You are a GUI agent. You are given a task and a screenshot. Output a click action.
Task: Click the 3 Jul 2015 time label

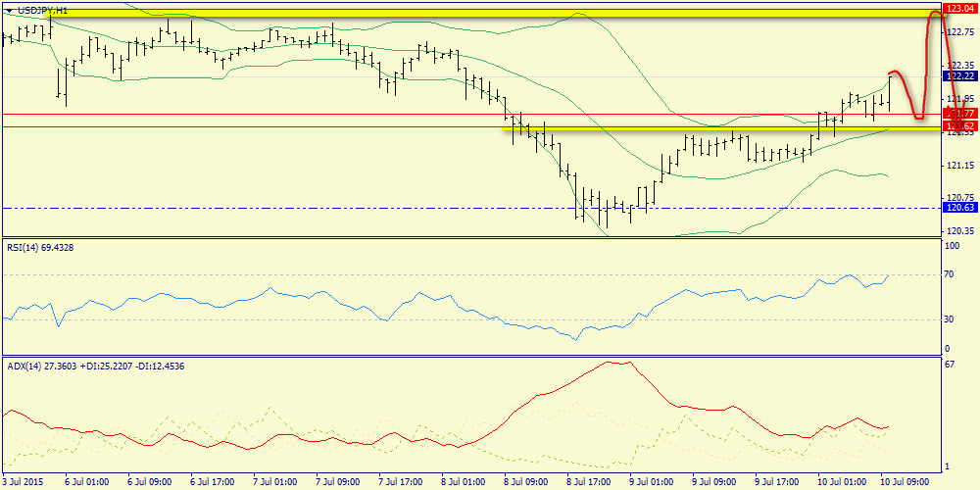click(x=22, y=482)
